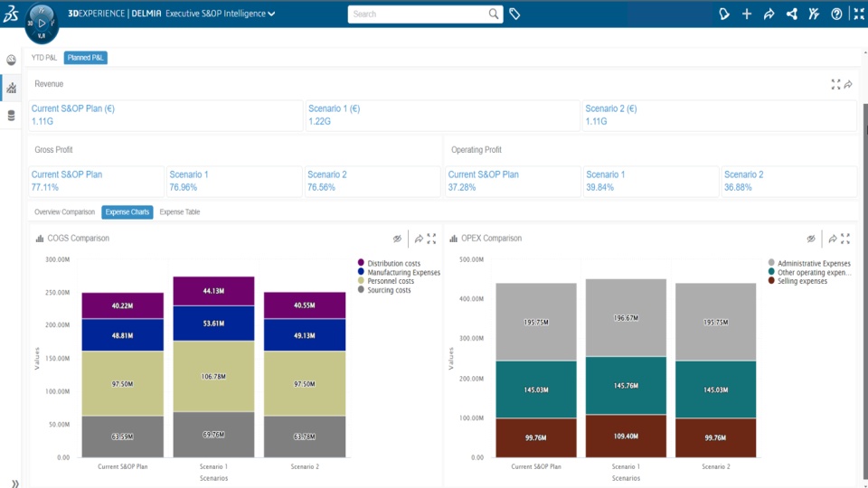The height and width of the screenshot is (488, 868).
Task: Open Executive S&OP Intelligence dropdown arrow
Action: click(272, 14)
